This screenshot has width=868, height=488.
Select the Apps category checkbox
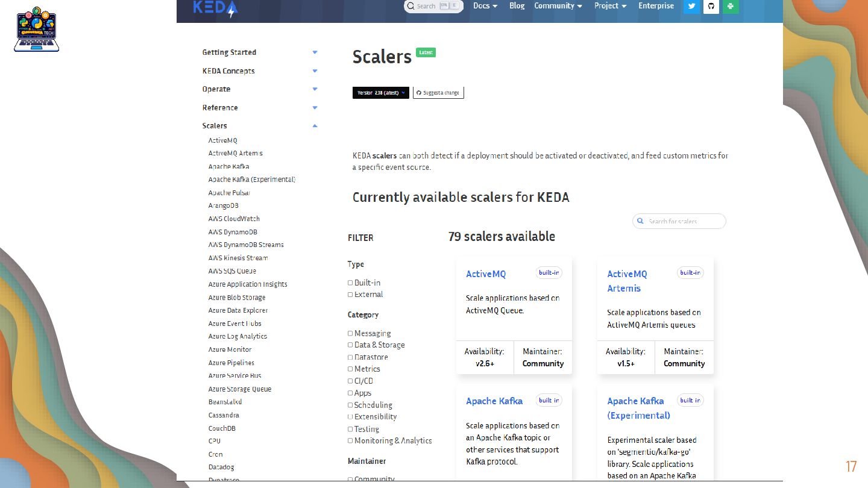pyautogui.click(x=350, y=393)
